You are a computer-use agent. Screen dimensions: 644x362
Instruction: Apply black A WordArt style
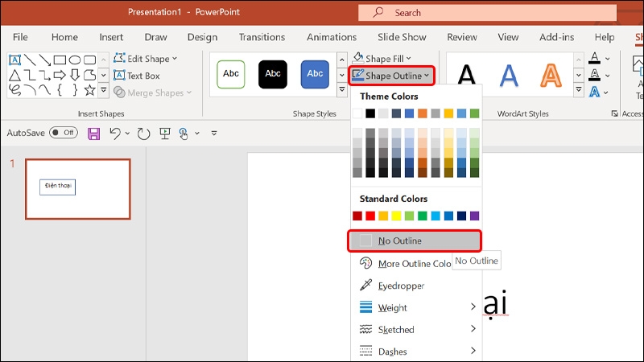[467, 76]
